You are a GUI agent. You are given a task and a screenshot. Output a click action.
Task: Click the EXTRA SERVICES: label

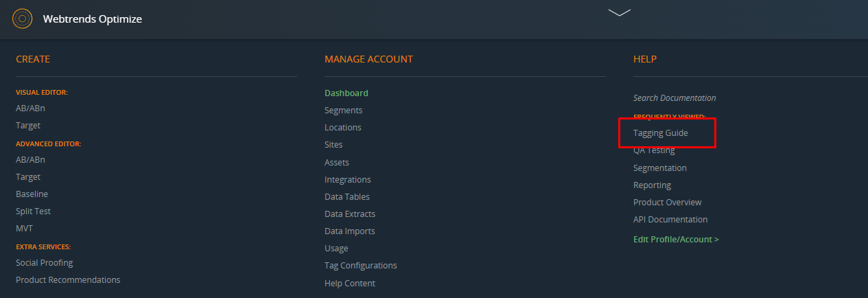point(43,247)
